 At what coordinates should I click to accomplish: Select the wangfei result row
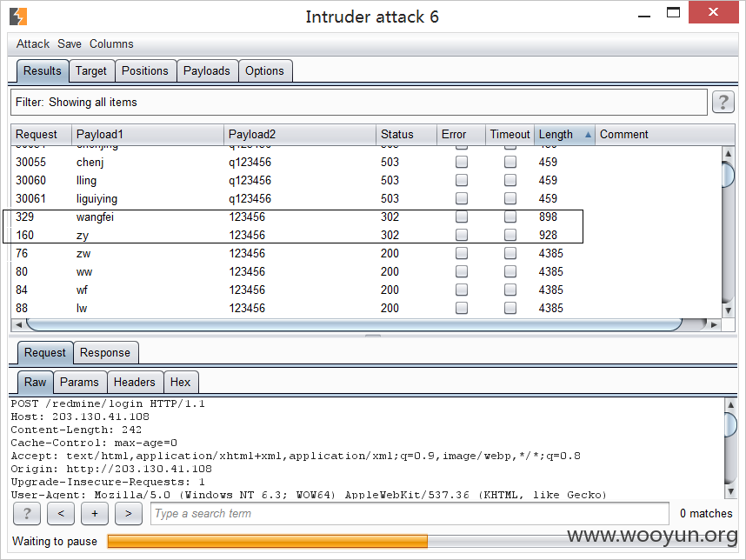tap(366, 217)
